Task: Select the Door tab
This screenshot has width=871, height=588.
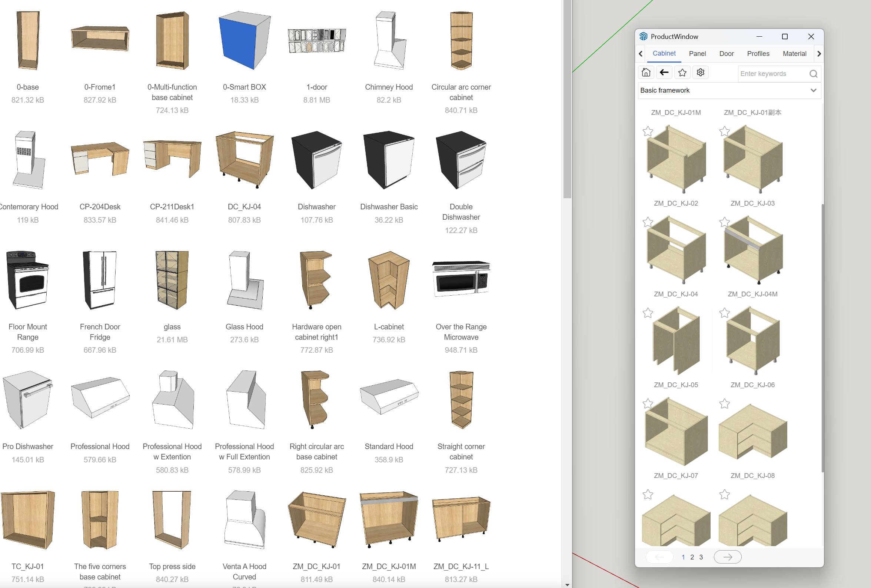Action: 727,54
